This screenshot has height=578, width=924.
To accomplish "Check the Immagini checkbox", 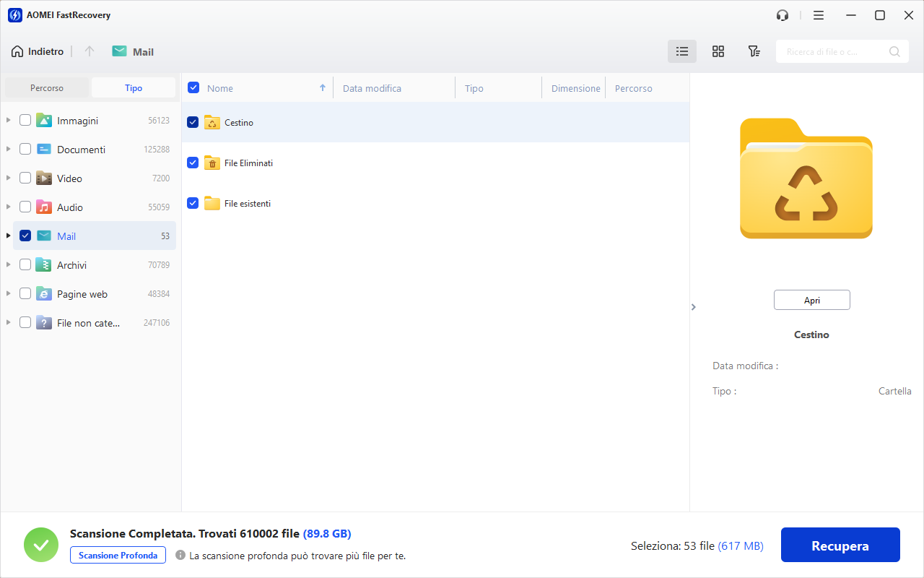I will (25, 120).
